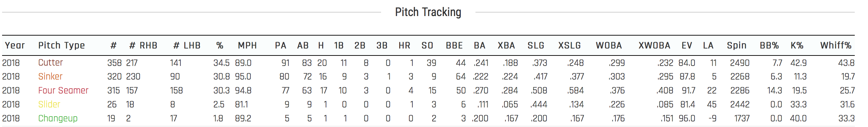Open the Changeup pitch type link
The height and width of the screenshot is (127, 868).
coord(58,119)
